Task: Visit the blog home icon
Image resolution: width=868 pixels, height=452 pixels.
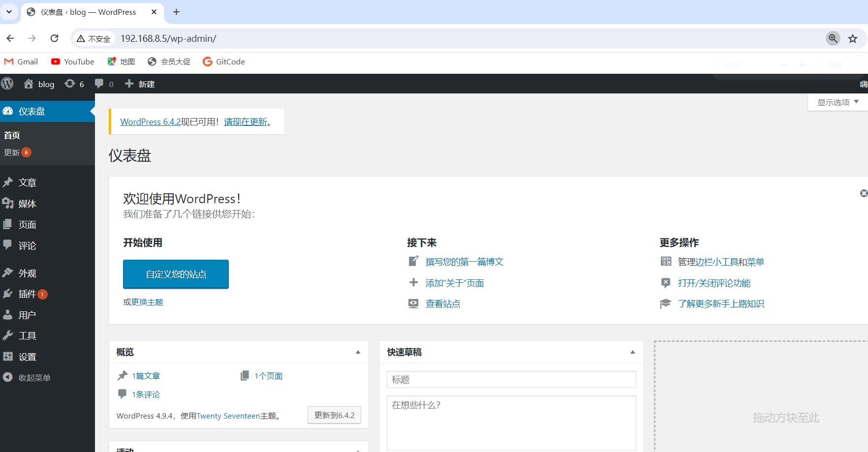Action: 29,84
